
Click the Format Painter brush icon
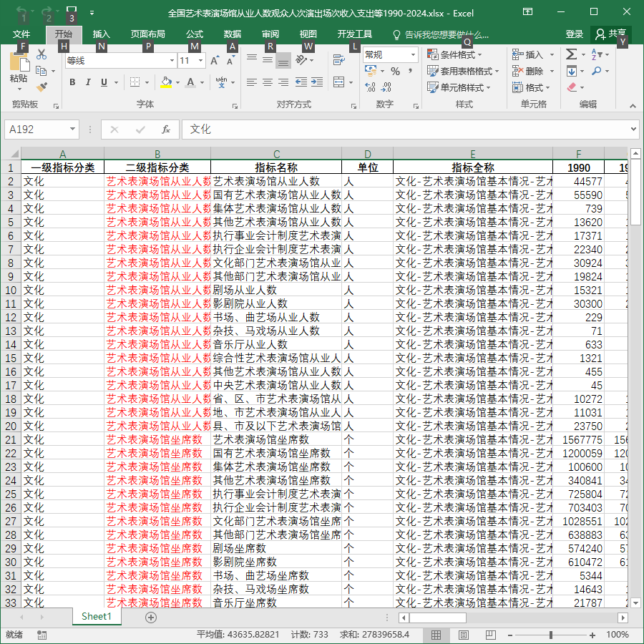42,87
